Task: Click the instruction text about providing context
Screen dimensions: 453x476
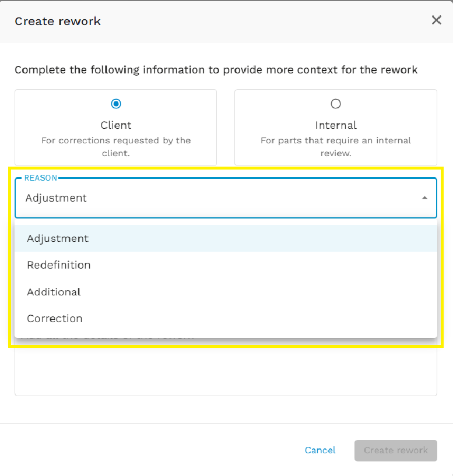Action: click(216, 70)
